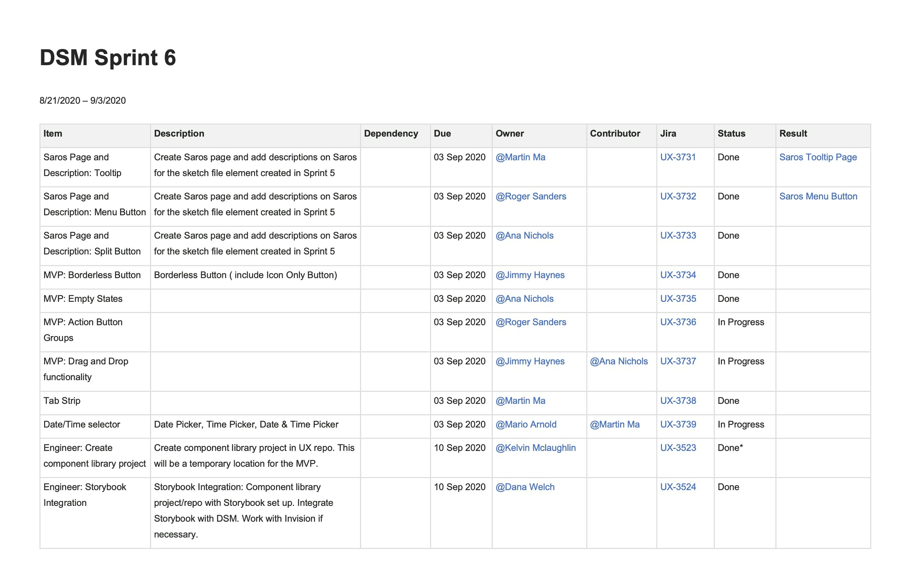Open @Mario Arnold mention

coord(526,424)
